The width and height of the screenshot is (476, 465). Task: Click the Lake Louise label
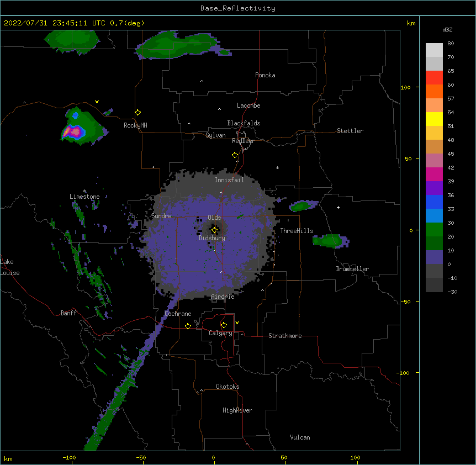point(10,267)
